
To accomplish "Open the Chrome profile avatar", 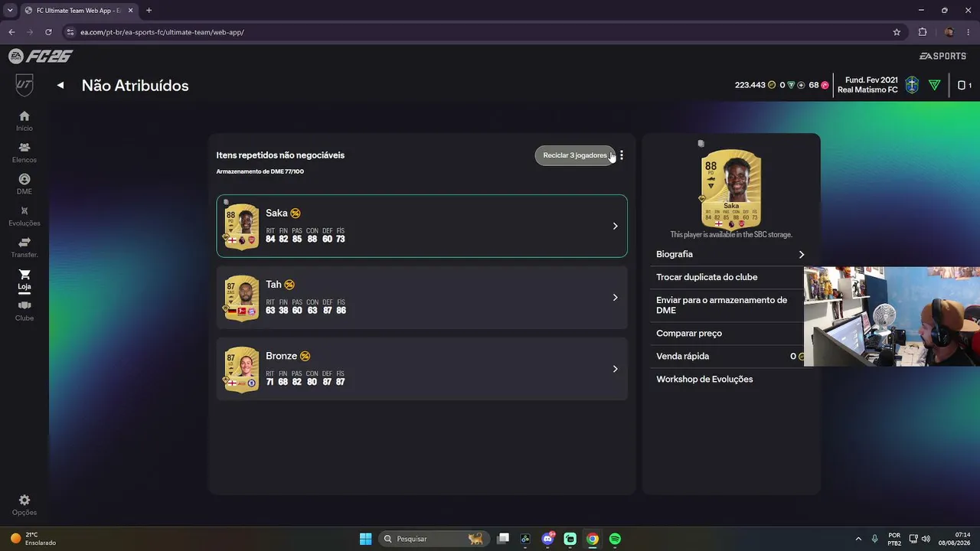I will coord(949,32).
